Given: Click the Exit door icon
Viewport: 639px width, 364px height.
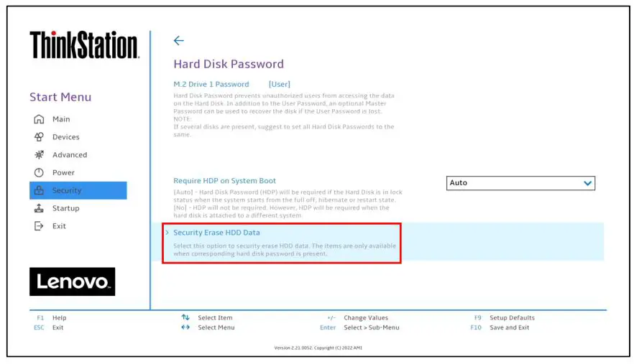Looking at the screenshot, I should pos(39,226).
